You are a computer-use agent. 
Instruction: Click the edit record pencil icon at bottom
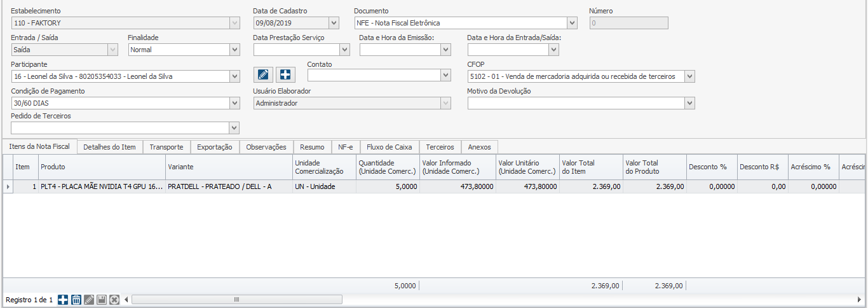(x=89, y=300)
